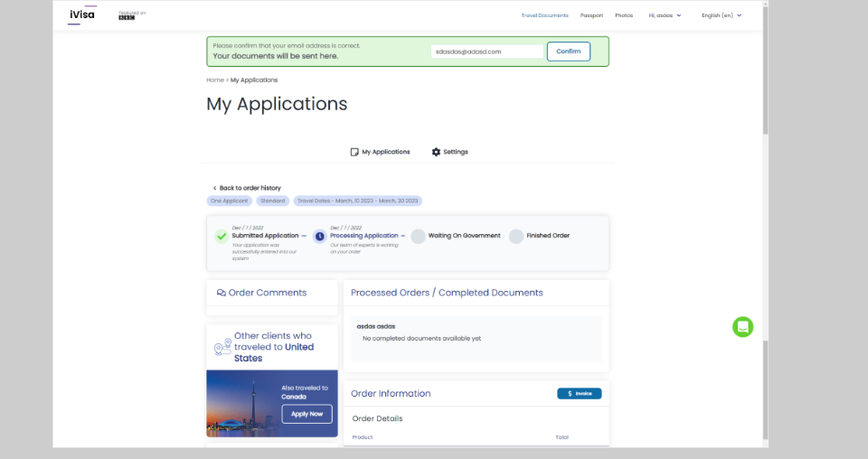
Task: Click the Waiting On Government step circle
Action: click(418, 236)
